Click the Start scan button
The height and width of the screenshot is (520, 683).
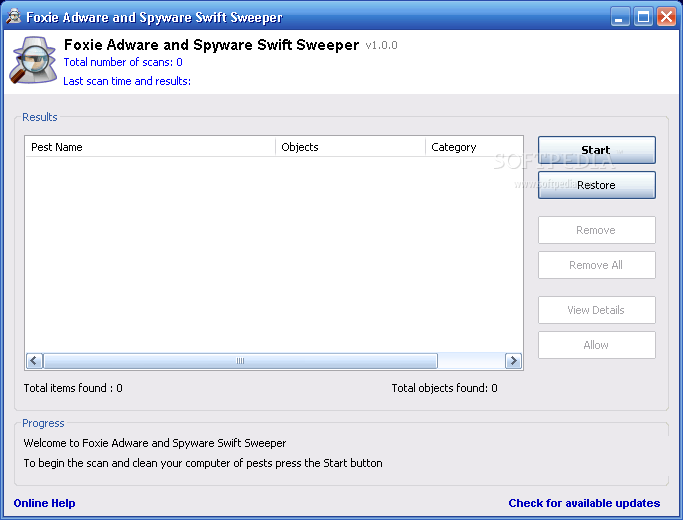(x=596, y=150)
